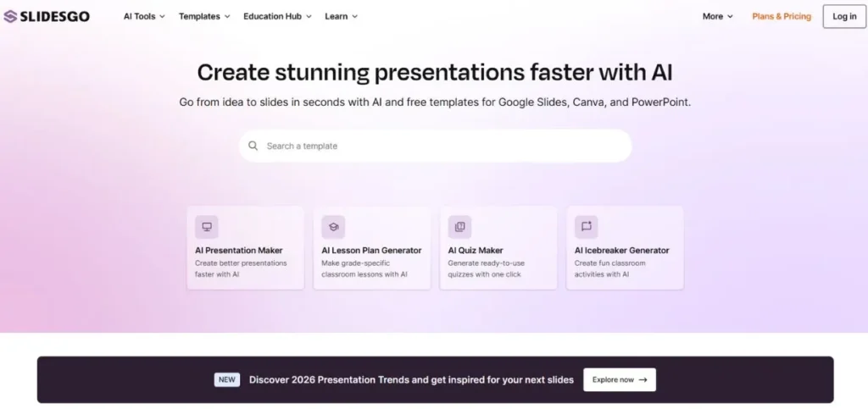Expand the AI Tools dropdown chevron
This screenshot has width=868, height=409.
pos(162,17)
